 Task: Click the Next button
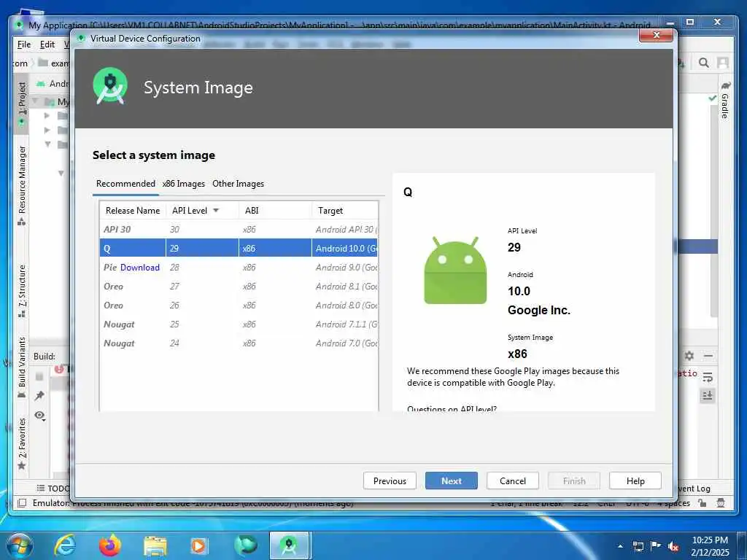pos(451,481)
